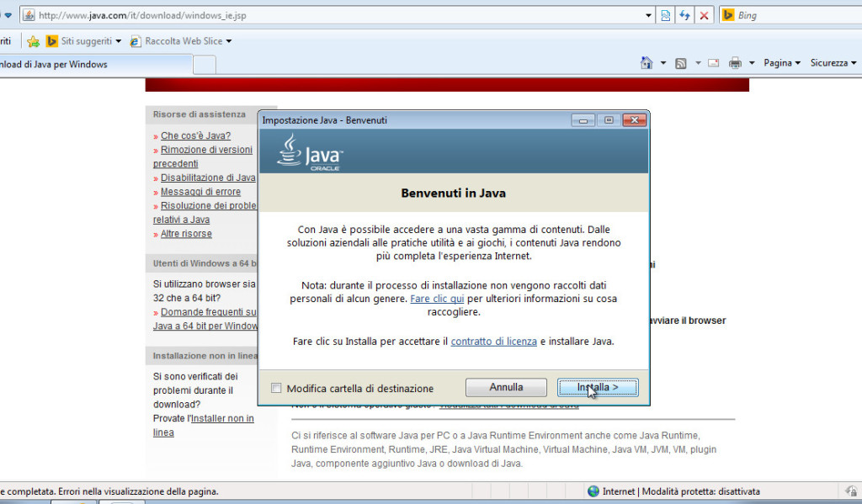This screenshot has width=862, height=504.
Task: Open the Risoluzione dei problemi relativi a Java link
Action: tap(205, 213)
